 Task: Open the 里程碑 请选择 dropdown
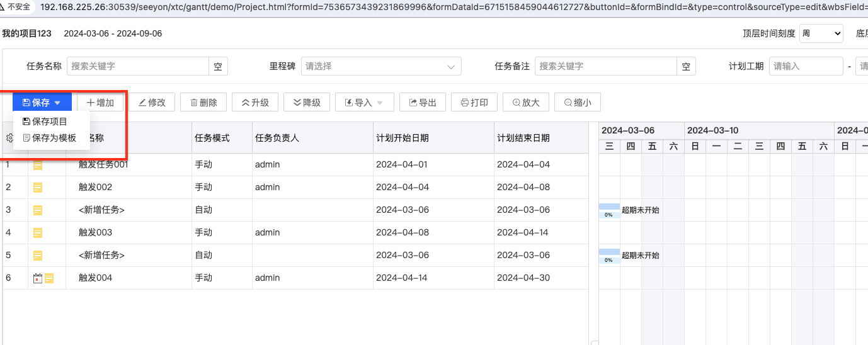(x=381, y=66)
